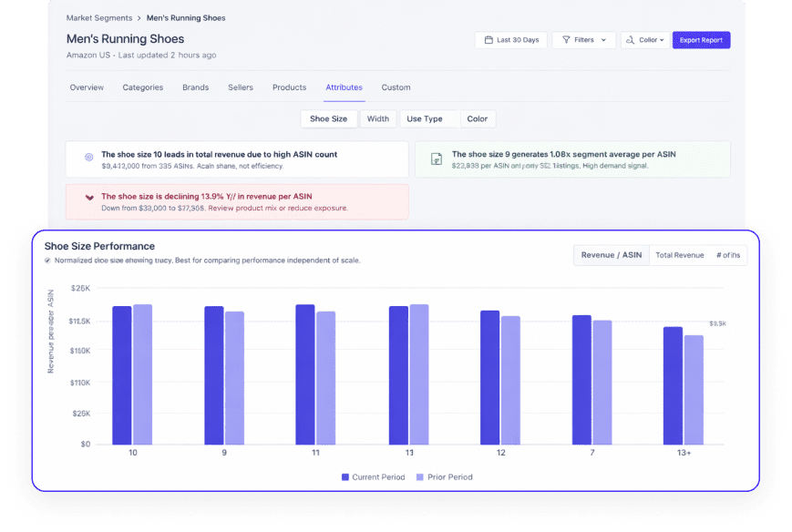792x532 pixels.
Task: Click the target icon on the size 10 insight
Action: tap(88, 158)
